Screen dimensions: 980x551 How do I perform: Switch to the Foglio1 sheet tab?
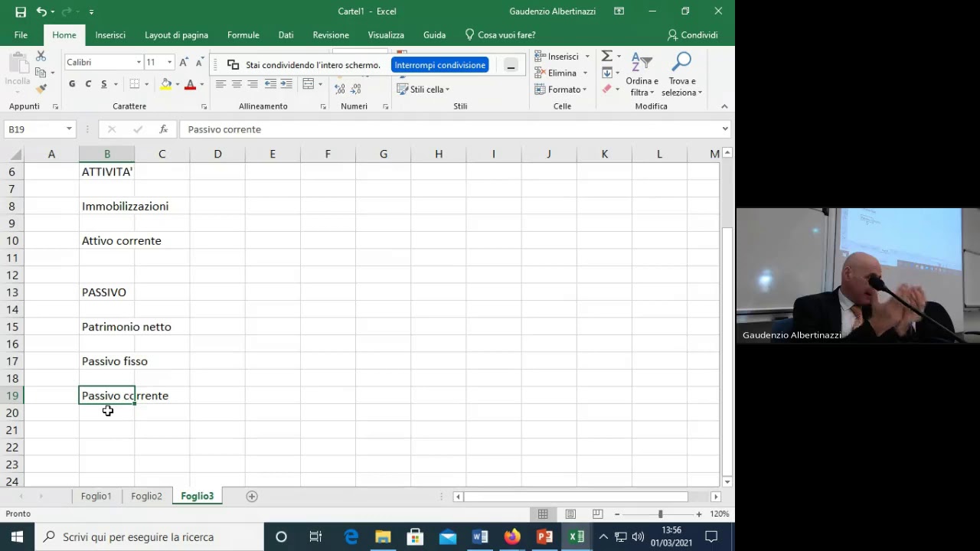[x=96, y=496]
